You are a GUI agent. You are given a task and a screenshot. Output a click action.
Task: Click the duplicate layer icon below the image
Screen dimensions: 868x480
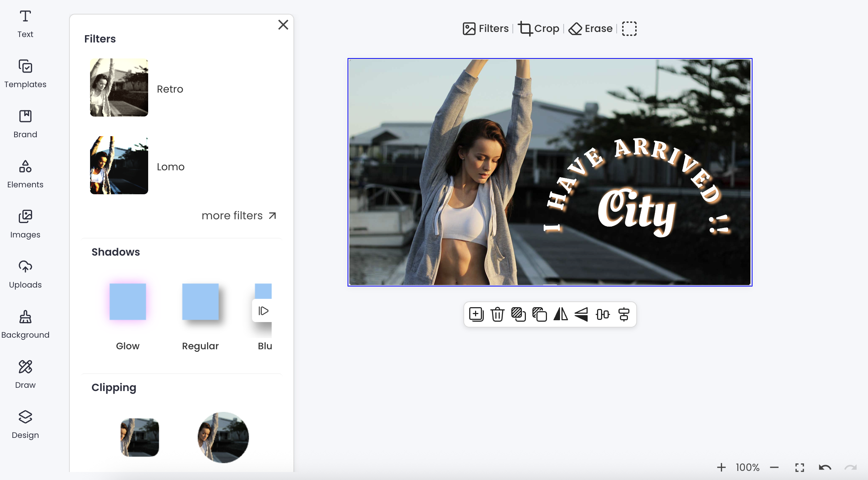pyautogui.click(x=539, y=314)
